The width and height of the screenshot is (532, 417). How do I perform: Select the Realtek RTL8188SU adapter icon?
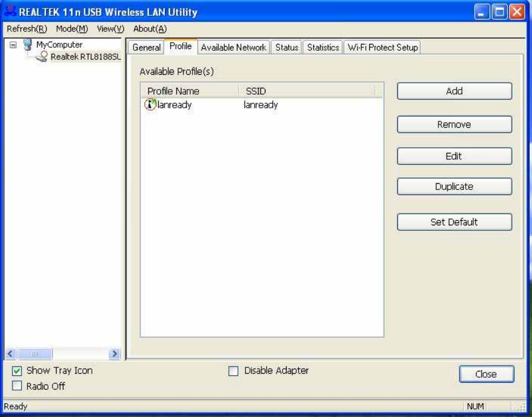42,56
